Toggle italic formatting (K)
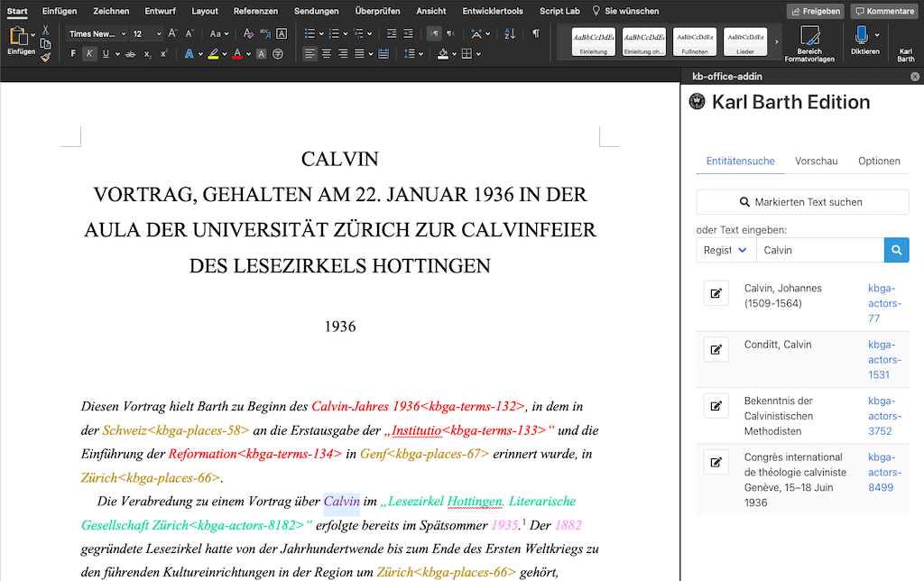This screenshot has height=581, width=924. (89, 53)
